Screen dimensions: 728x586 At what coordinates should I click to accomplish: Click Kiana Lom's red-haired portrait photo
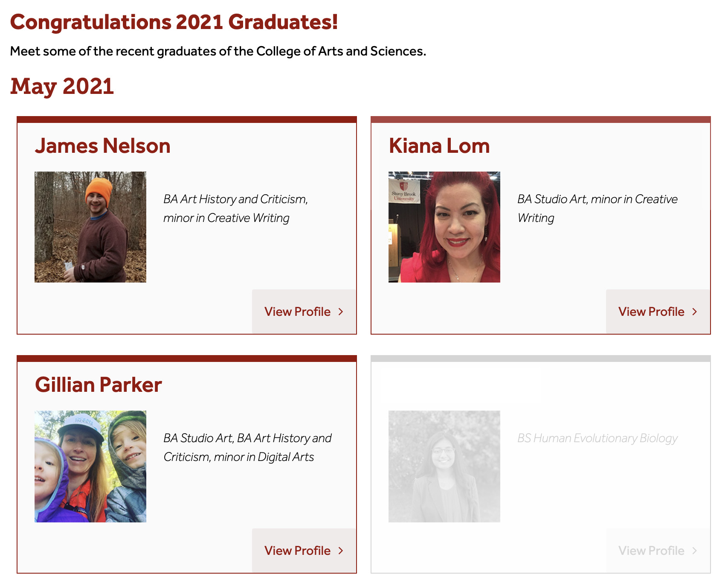point(444,227)
